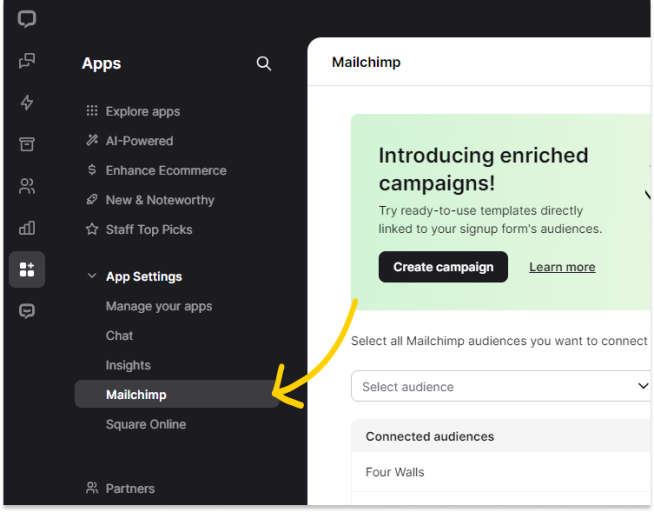The width and height of the screenshot is (654, 512).
Task: Open AI-Powered category
Action: pyautogui.click(x=129, y=141)
